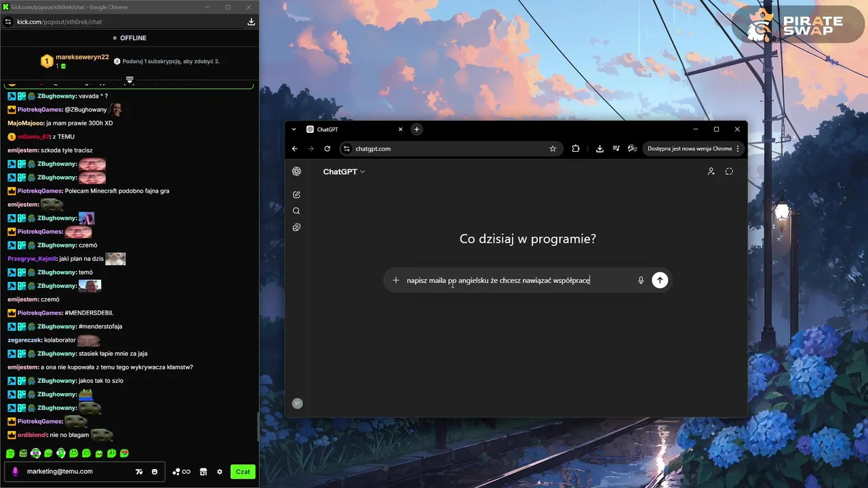Screen dimensions: 868x488
Task: Click the #MENDERSDEBIL message text
Action: click(x=89, y=313)
